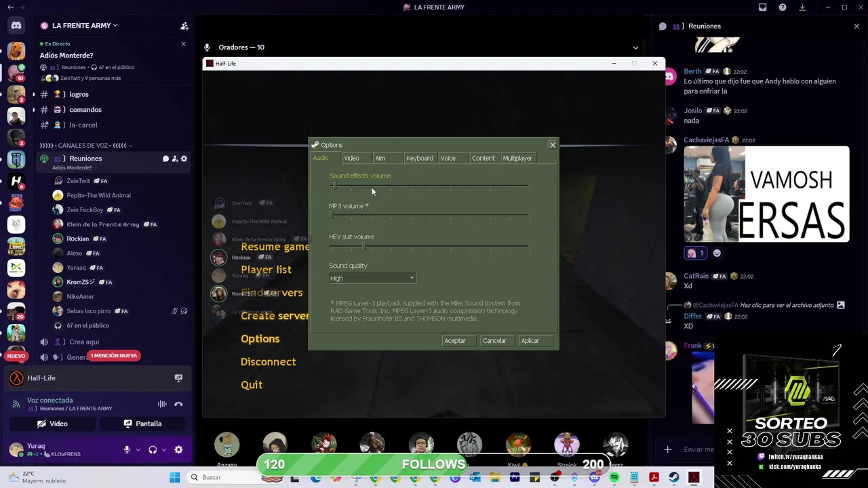Close Half-Life Options dialog X
The height and width of the screenshot is (488, 868).
tap(553, 144)
